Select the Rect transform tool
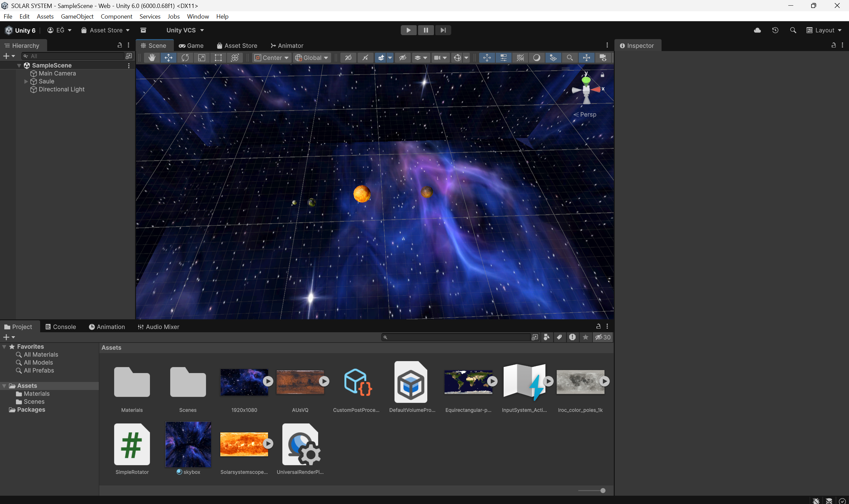The height and width of the screenshot is (504, 849). (x=218, y=58)
